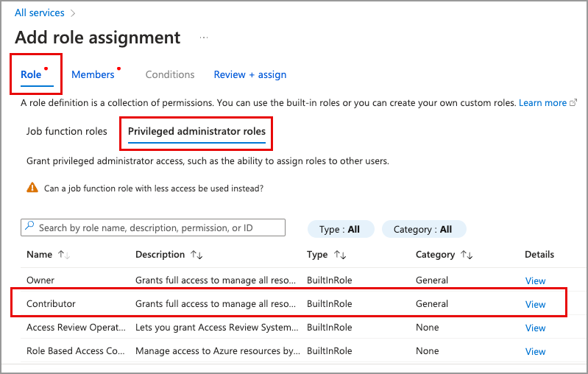This screenshot has width=588, height=374.
Task: Click Contributor's 'Grants full access' description
Action: coord(216,304)
